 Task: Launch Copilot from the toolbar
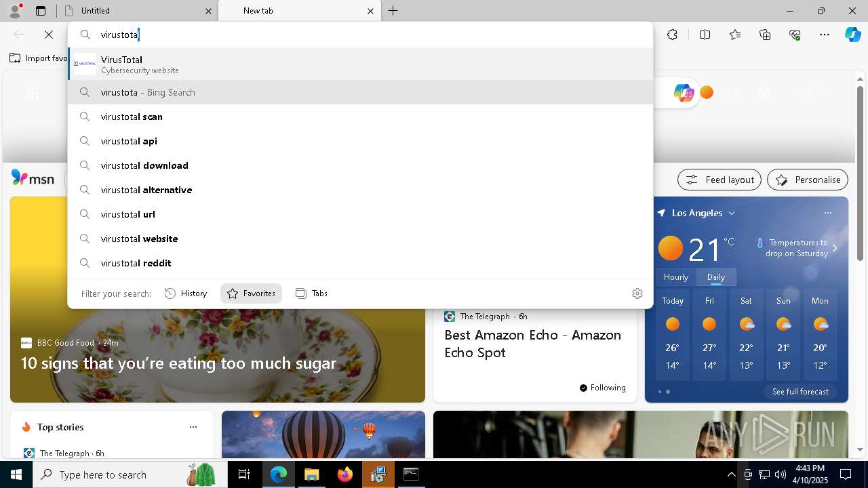852,35
